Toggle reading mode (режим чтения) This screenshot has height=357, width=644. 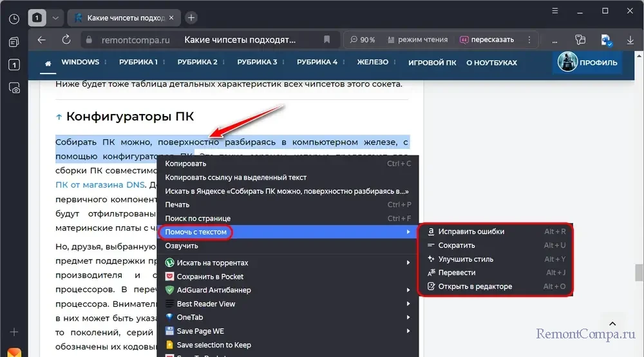pyautogui.click(x=416, y=39)
